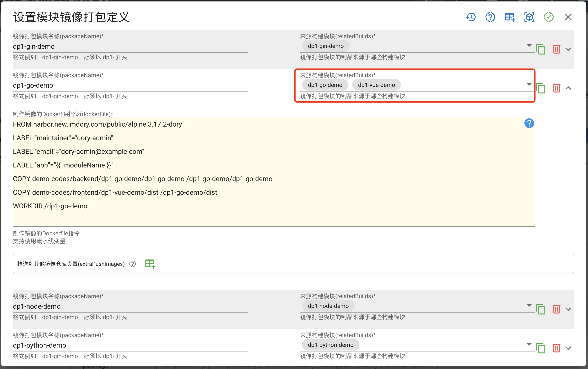Viewport: 588px width, 369px height.
Task: Click inside the yellow Dockerfile text area
Action: coord(269,171)
